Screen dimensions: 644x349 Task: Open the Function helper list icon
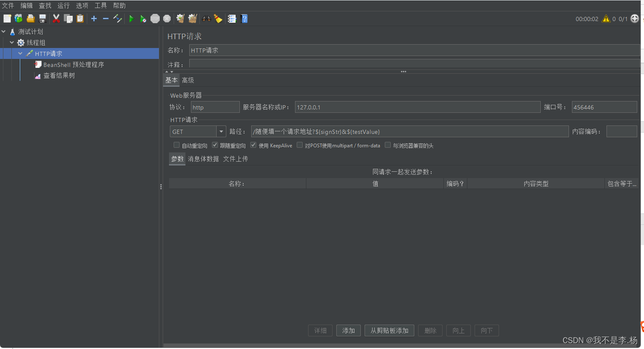point(232,19)
